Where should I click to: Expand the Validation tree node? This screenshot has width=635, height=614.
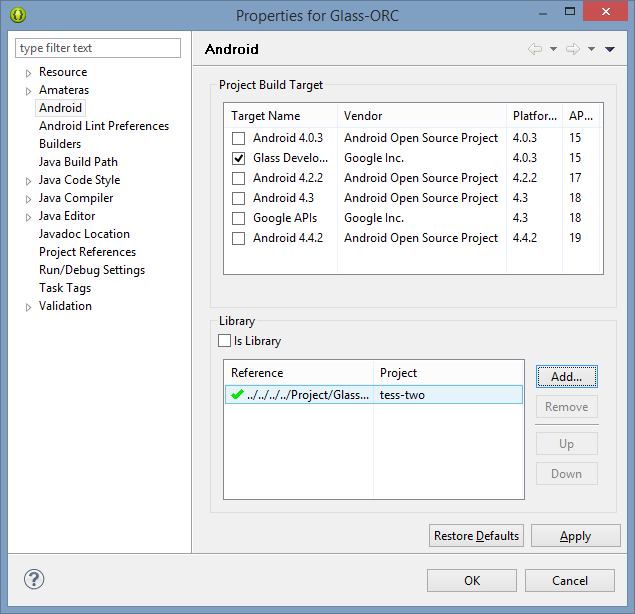pos(28,307)
